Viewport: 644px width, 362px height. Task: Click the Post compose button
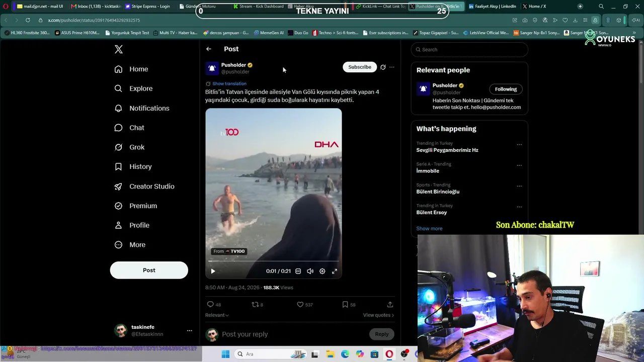click(x=149, y=270)
